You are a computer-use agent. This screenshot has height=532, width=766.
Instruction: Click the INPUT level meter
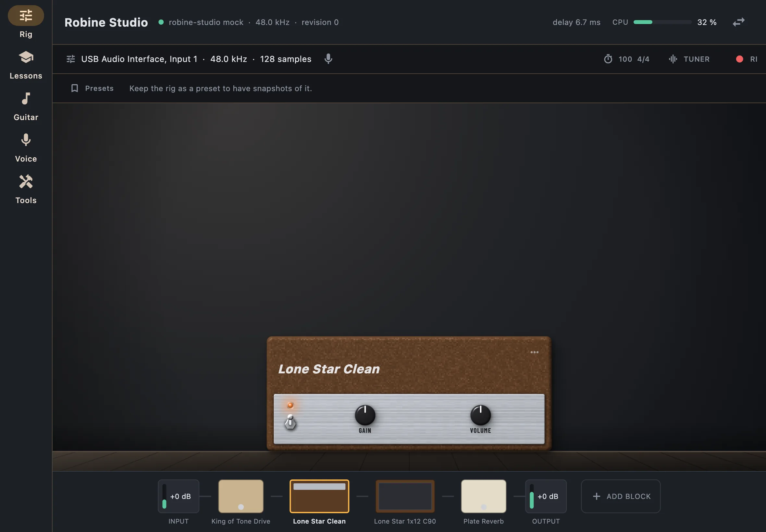point(164,496)
